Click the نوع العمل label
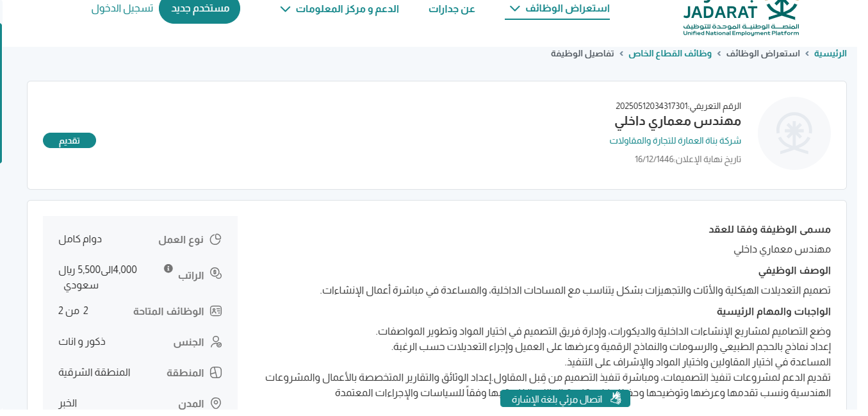Screen dimensions: 868x416 [181, 240]
